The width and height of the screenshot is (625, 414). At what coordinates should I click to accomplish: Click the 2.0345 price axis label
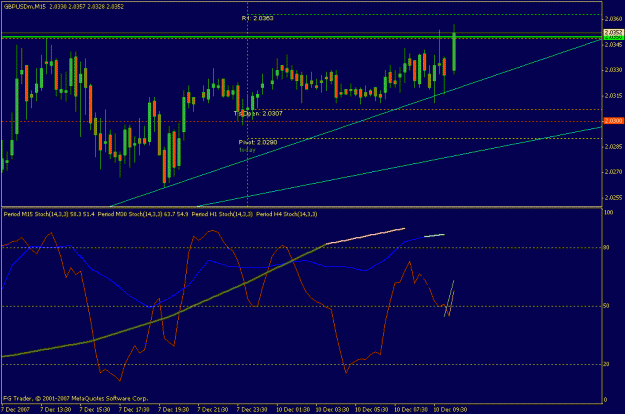coord(613,45)
